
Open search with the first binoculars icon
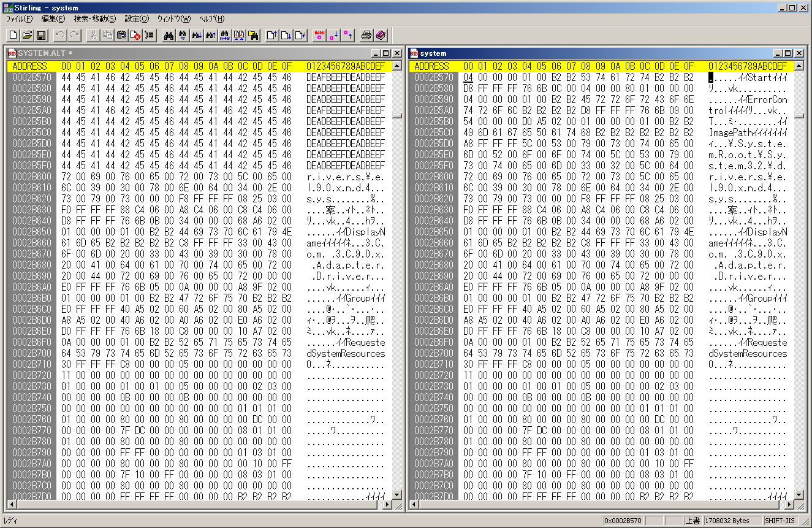169,35
